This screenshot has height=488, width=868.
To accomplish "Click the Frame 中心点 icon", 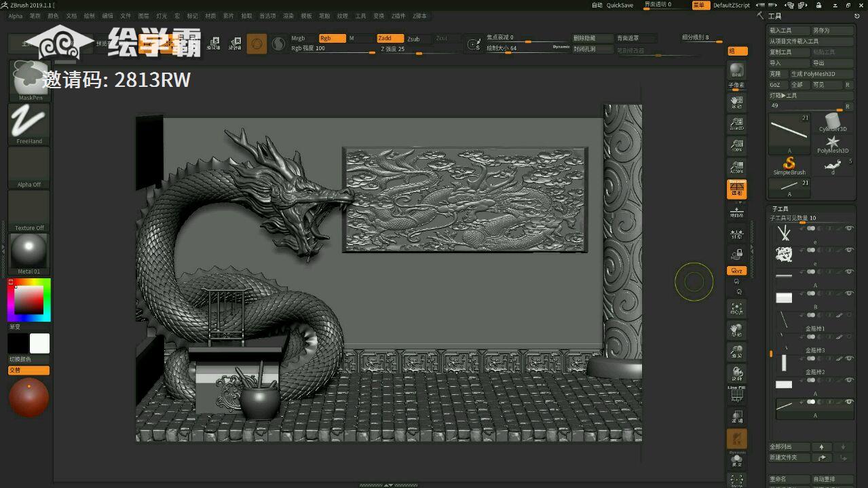I will click(x=736, y=309).
